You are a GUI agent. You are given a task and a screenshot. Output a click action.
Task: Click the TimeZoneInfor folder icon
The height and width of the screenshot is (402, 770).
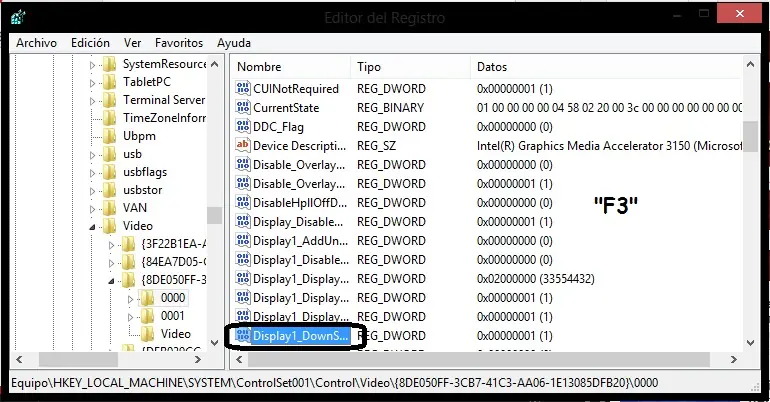pos(110,118)
